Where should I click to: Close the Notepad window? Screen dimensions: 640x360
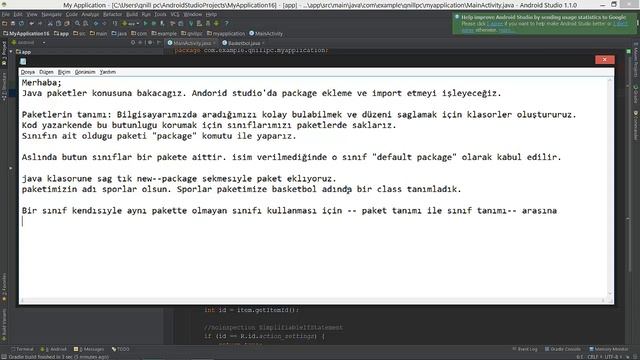pyautogui.click(x=604, y=60)
